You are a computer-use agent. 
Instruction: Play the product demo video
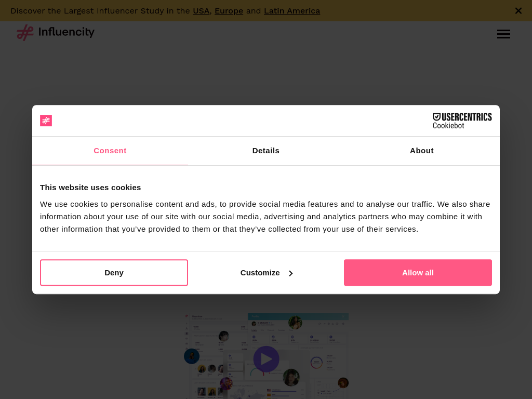pyautogui.click(x=266, y=359)
